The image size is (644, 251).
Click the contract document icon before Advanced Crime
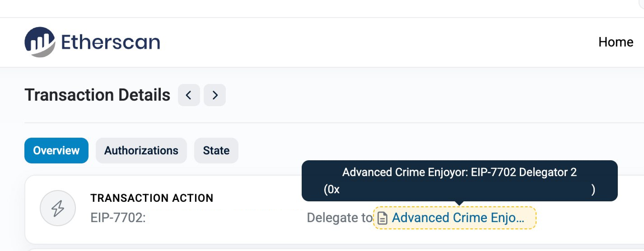[x=382, y=218]
